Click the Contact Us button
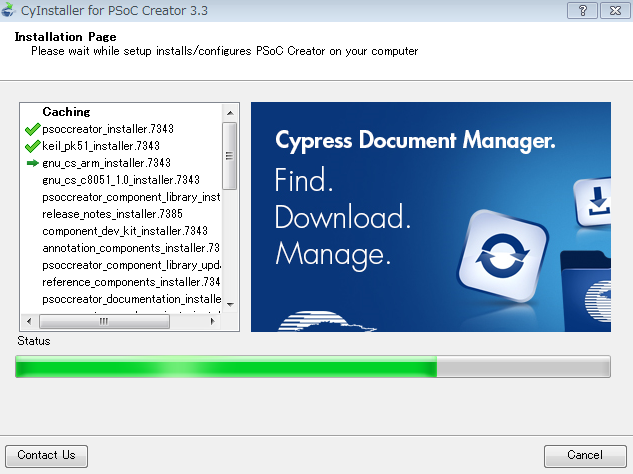The image size is (633, 474). (46, 456)
